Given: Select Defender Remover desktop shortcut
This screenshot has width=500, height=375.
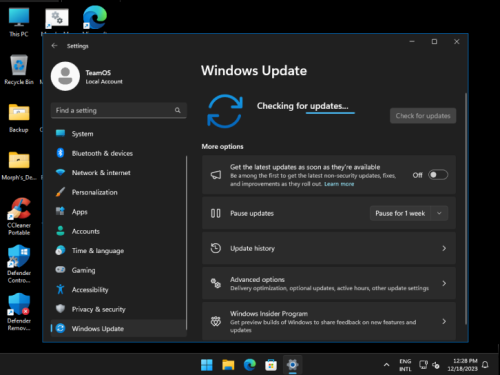Looking at the screenshot, I should [x=19, y=312].
